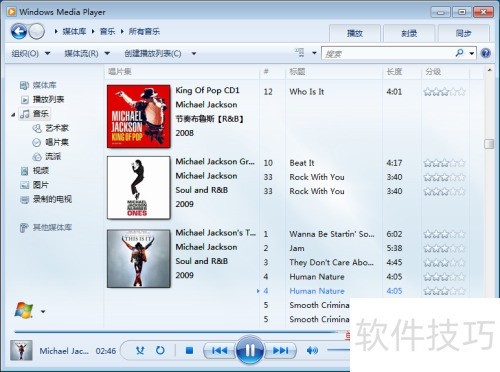Viewport: 500px width, 372px height.
Task: Expand arrow next to 创建播放列表(C)
Action: coord(194,53)
